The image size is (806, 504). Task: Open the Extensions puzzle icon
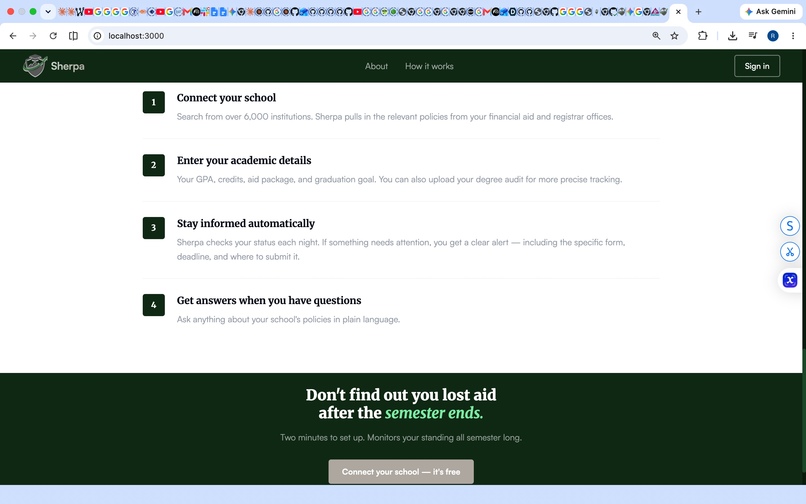[x=702, y=35]
